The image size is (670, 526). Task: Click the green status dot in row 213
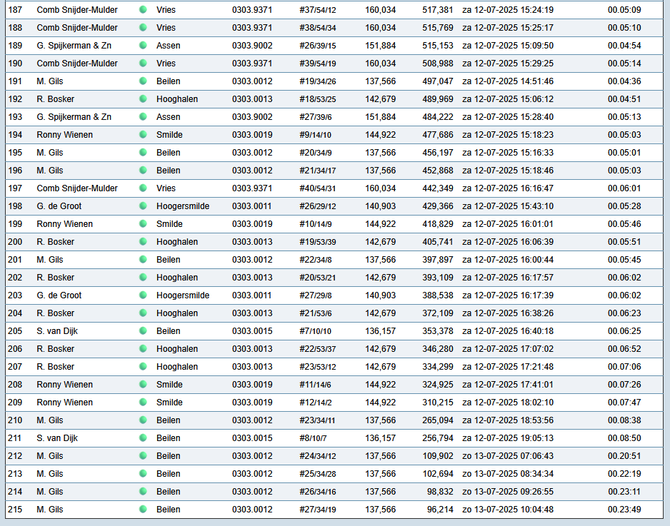(143, 473)
